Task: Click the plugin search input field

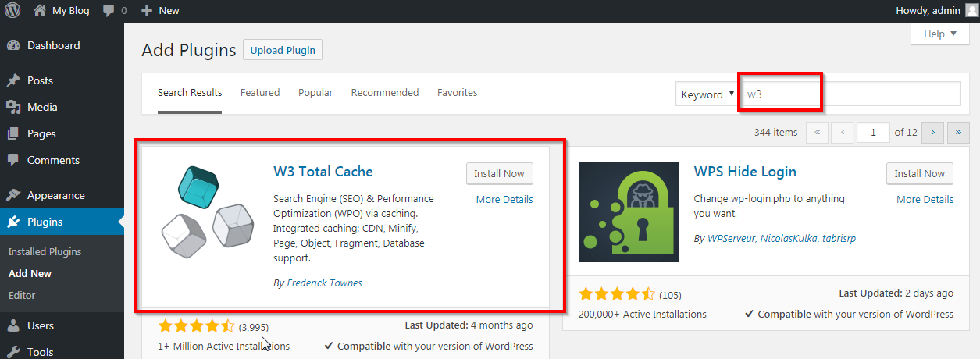Action: [x=850, y=94]
